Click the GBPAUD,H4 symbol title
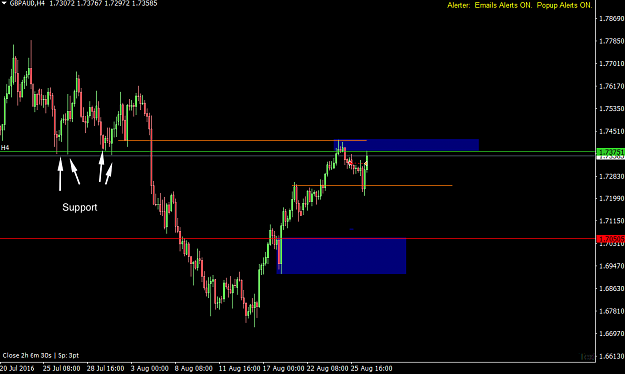Screen dimensions: 625x374 27,4
